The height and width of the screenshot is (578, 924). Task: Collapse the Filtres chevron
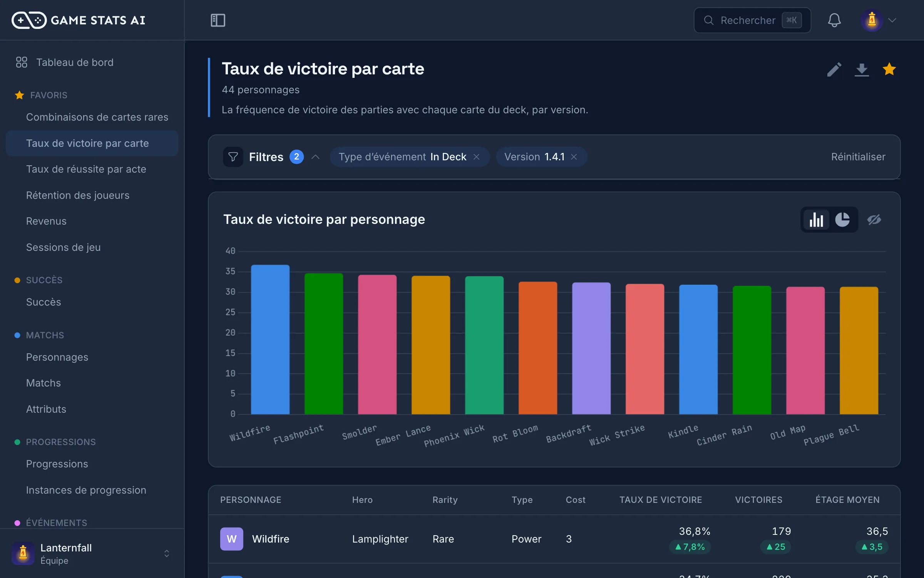pyautogui.click(x=315, y=157)
